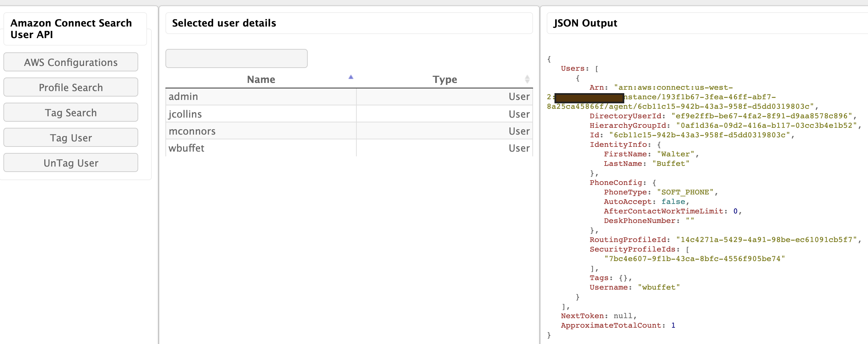Click the Type cell in mconnors row
This screenshot has width=868, height=344.
pos(445,131)
